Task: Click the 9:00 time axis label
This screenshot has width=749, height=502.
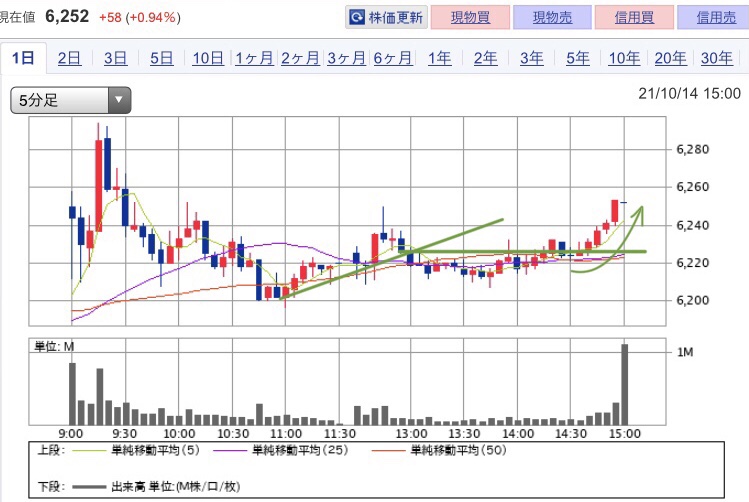Action: point(71,434)
